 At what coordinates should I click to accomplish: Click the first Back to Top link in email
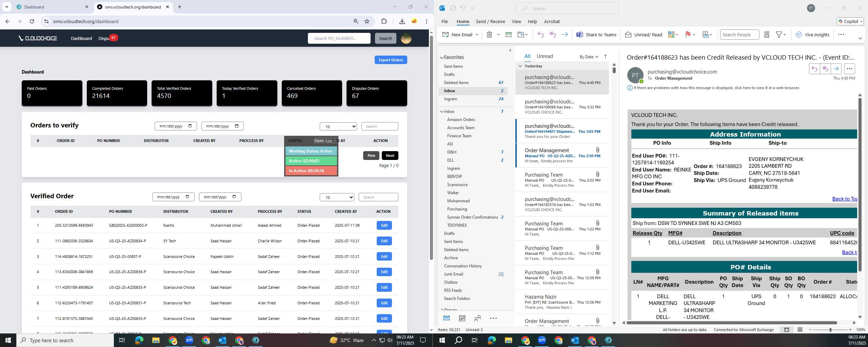tap(844, 199)
